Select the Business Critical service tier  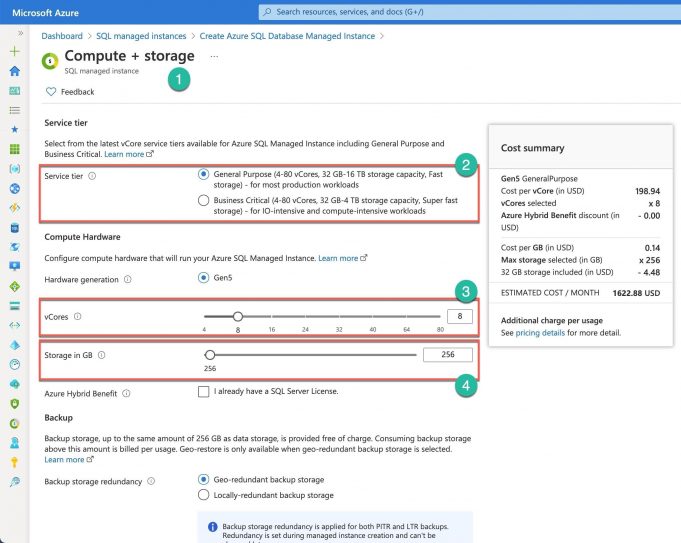(204, 200)
